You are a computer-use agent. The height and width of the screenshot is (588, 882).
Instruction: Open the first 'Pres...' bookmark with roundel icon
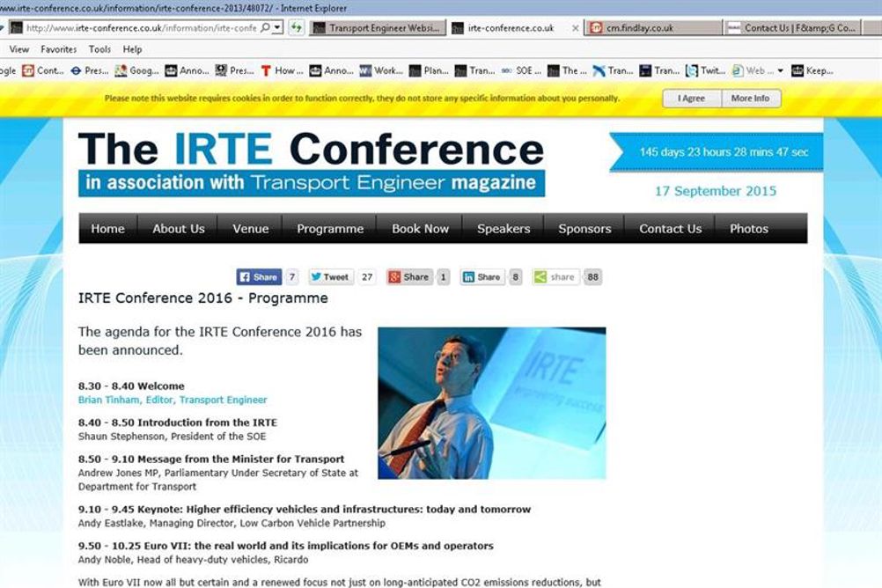tap(90, 71)
